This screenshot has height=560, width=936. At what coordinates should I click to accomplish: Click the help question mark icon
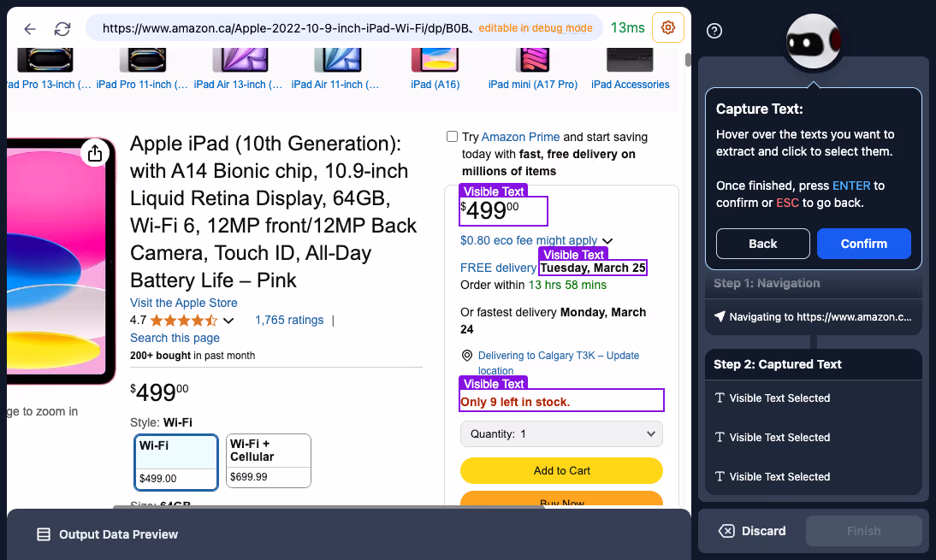[714, 31]
